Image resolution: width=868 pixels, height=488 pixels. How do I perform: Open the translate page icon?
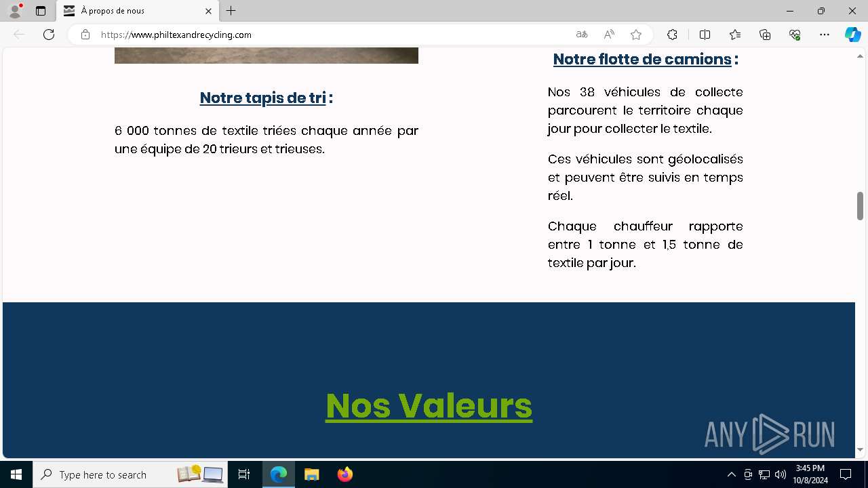coord(582,35)
